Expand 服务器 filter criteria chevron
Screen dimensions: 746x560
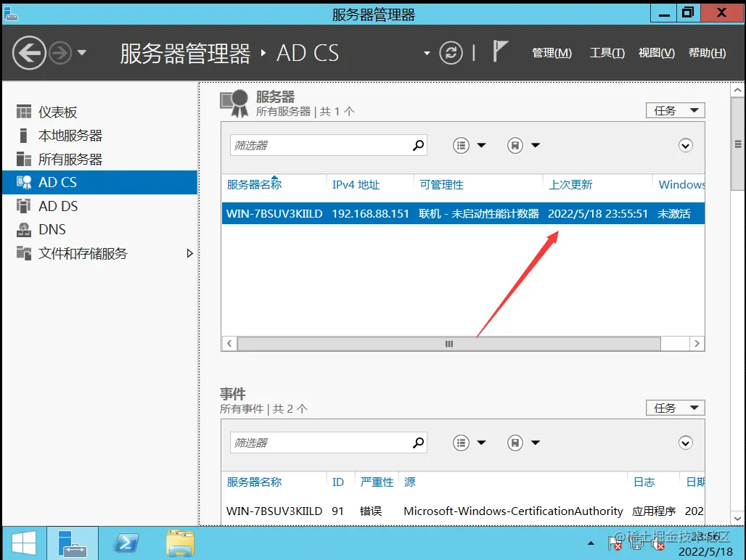coord(686,146)
